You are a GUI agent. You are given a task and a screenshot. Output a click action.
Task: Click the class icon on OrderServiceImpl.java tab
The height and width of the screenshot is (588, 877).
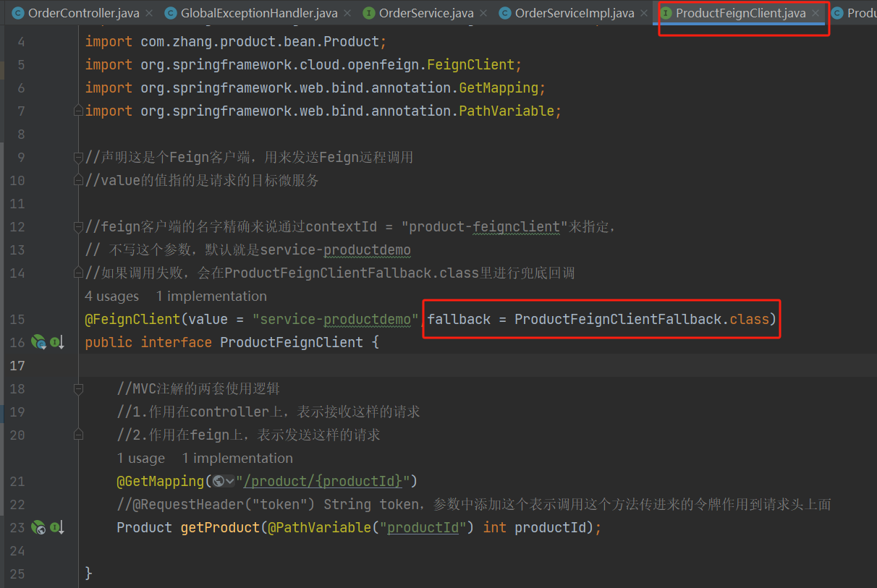[x=505, y=13]
